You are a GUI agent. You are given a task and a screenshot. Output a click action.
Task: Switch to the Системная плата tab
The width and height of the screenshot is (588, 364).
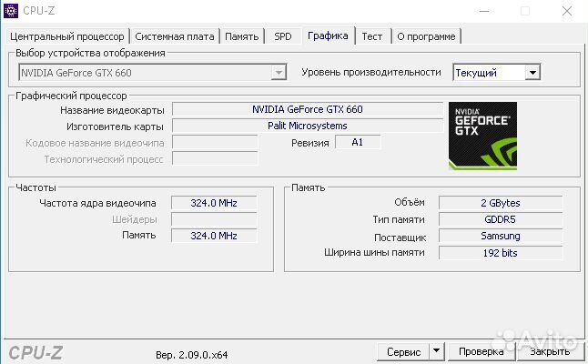175,36
